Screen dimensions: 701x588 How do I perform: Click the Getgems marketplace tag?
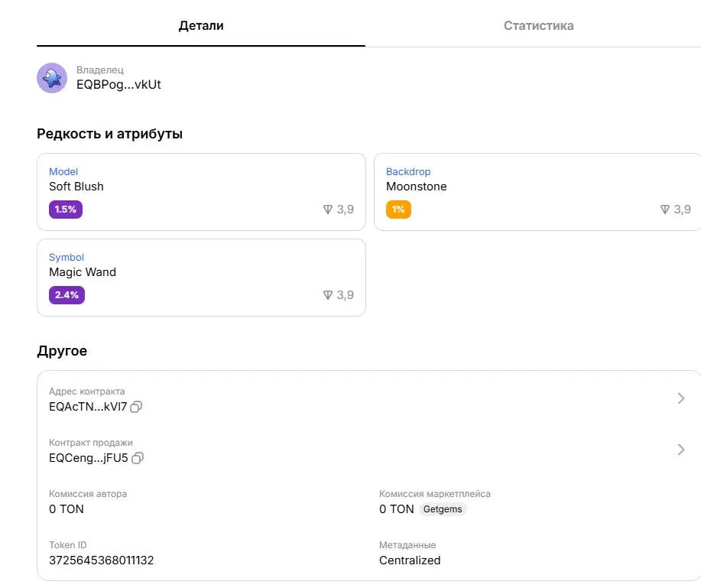point(443,509)
